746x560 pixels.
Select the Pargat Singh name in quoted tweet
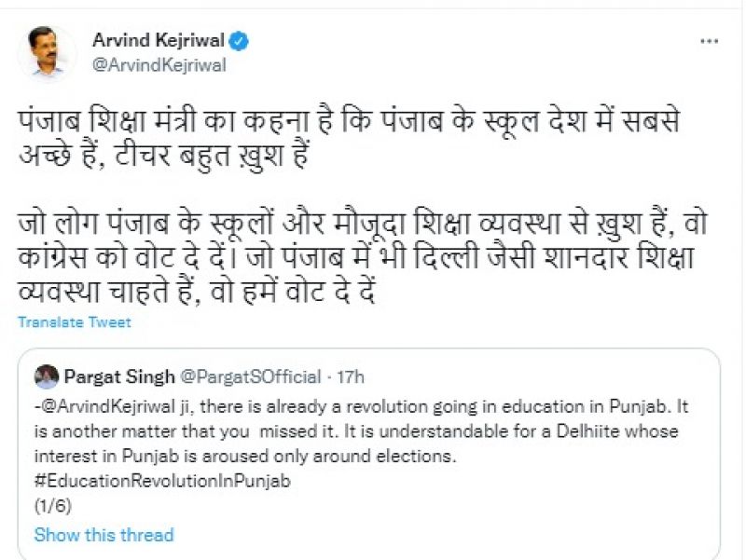tap(118, 376)
